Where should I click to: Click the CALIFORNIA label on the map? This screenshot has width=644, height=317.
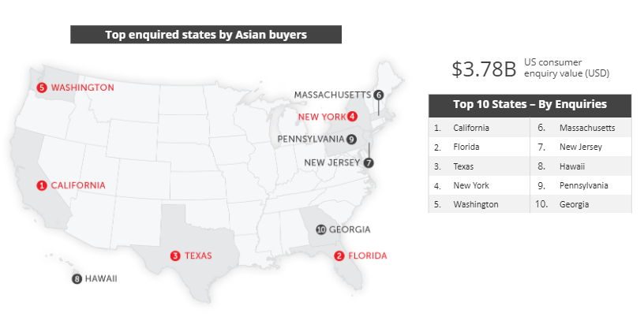point(78,185)
